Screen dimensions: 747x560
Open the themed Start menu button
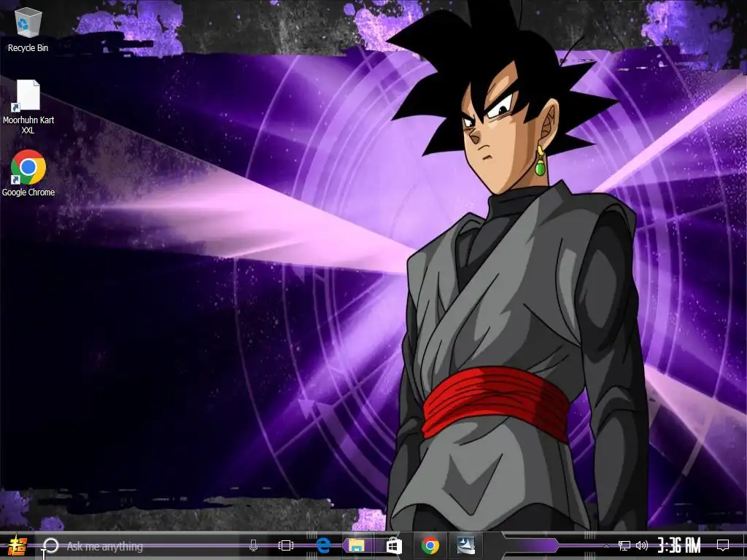(18, 545)
